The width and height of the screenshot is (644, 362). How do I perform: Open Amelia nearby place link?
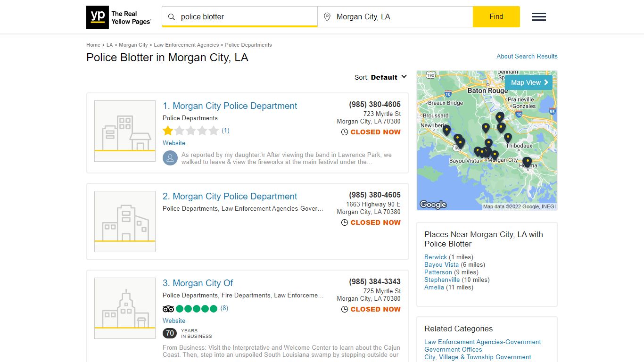pyautogui.click(x=434, y=287)
